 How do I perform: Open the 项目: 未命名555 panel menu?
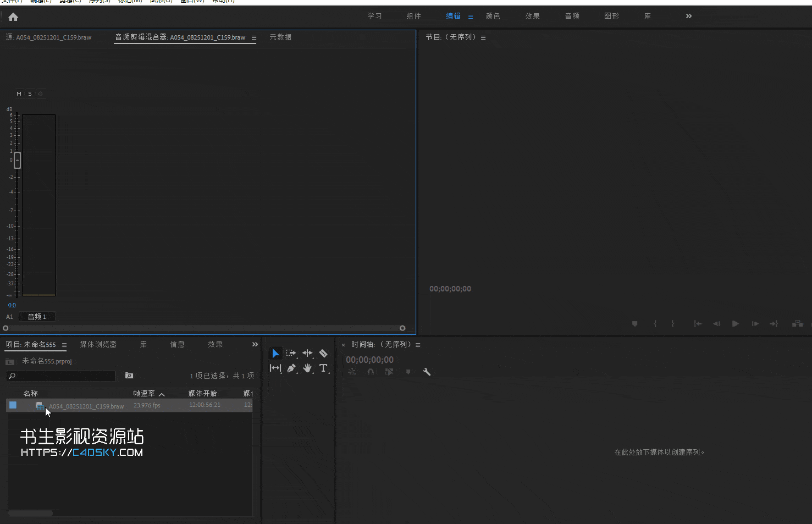coord(65,344)
